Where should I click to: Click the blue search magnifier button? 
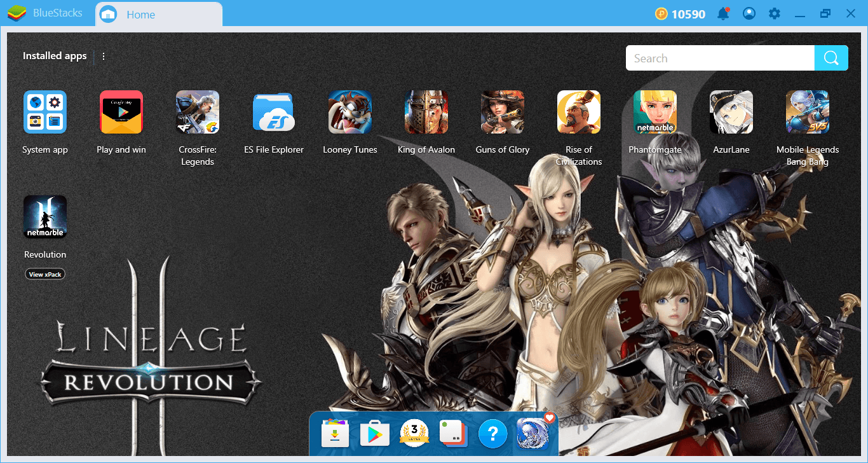point(831,58)
